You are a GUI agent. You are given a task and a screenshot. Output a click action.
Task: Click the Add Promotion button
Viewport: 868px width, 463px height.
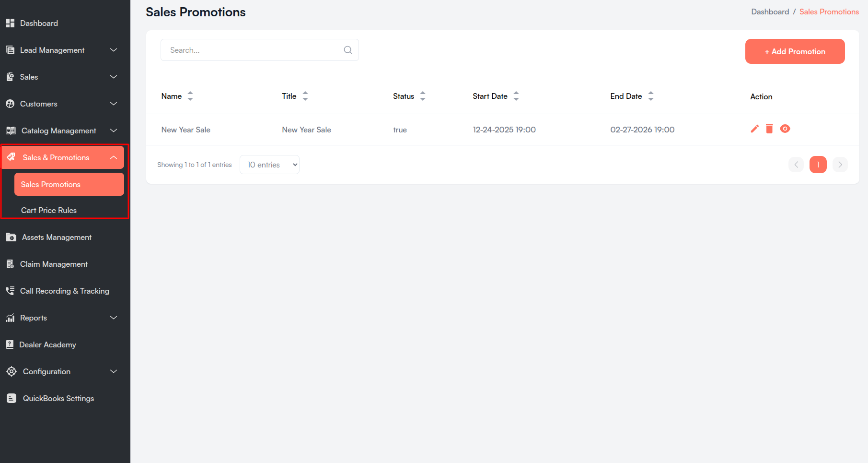tap(795, 51)
